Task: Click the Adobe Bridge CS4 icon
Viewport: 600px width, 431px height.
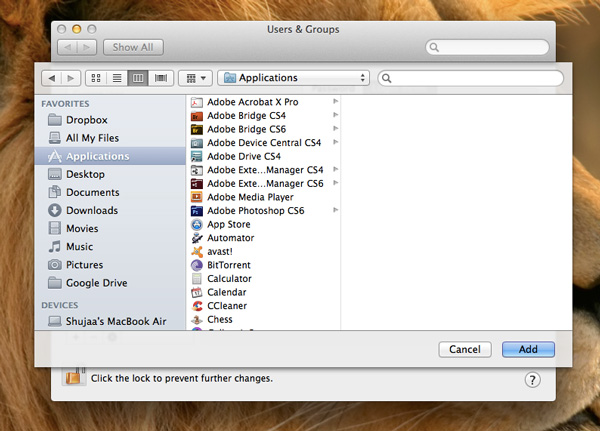Action: tap(197, 116)
